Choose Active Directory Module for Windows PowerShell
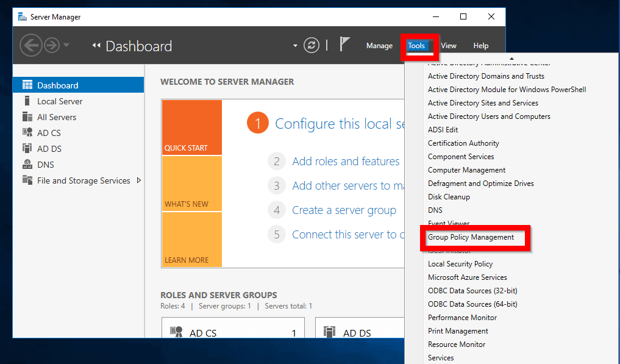 click(507, 90)
